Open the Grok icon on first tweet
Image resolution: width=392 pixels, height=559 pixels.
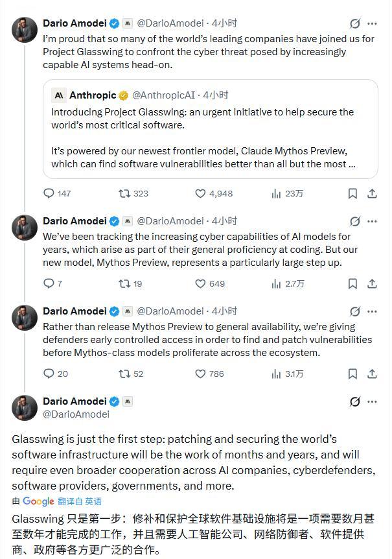(354, 23)
